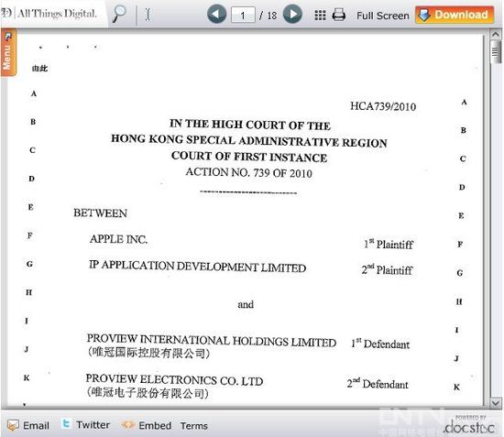Click 'ACTION NO. 739 OF 2010' text
504x437 pixels.
(x=248, y=172)
